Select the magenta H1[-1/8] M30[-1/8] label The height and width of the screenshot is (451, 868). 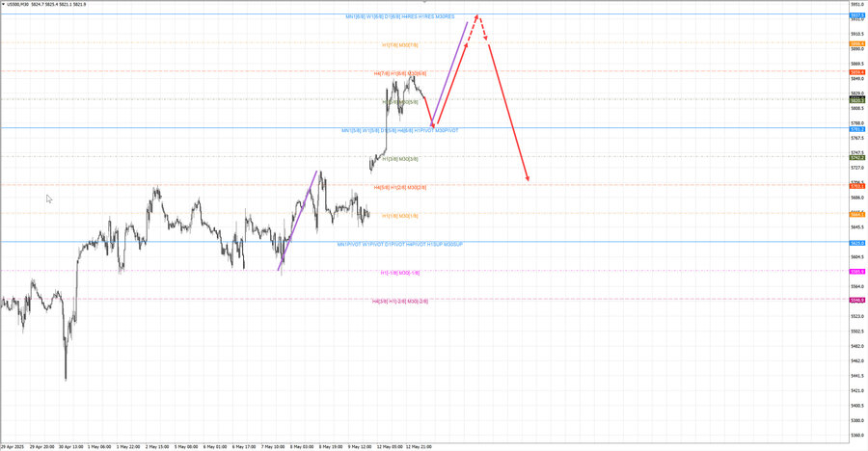point(399,273)
